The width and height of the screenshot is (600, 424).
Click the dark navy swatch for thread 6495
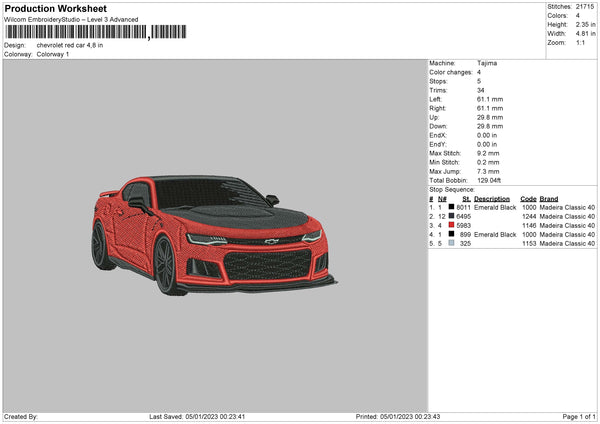pyautogui.click(x=452, y=216)
